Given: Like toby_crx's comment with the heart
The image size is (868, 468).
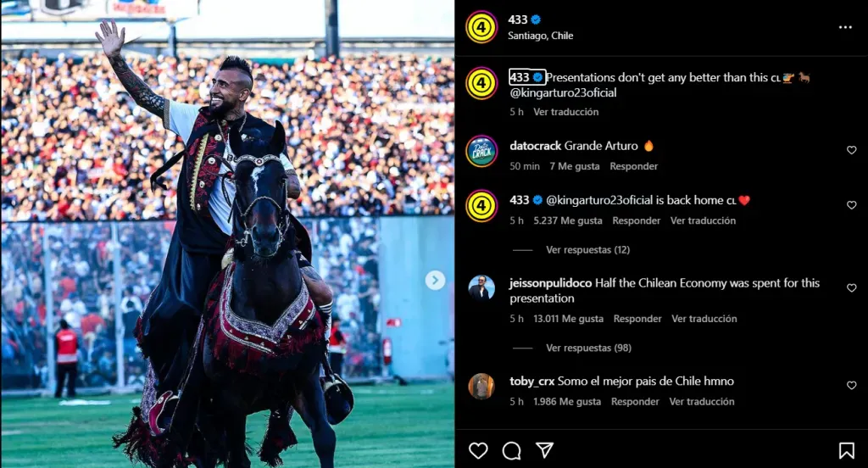Looking at the screenshot, I should click(851, 386).
